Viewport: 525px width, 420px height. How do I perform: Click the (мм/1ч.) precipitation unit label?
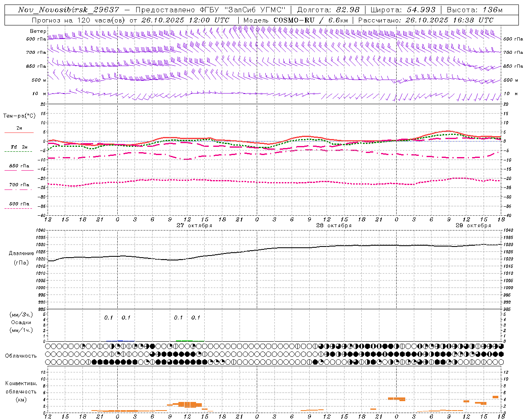[x=21, y=330]
